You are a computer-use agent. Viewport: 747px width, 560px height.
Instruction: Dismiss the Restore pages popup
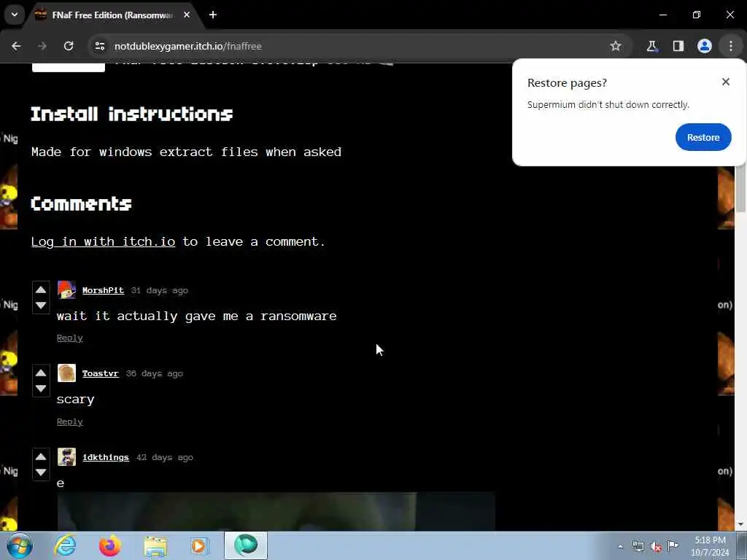point(726,82)
